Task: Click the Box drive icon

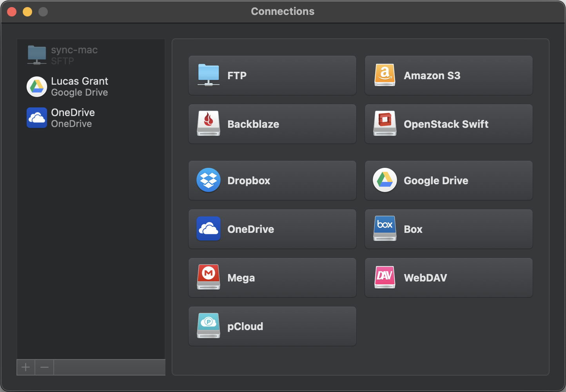Action: point(385,229)
